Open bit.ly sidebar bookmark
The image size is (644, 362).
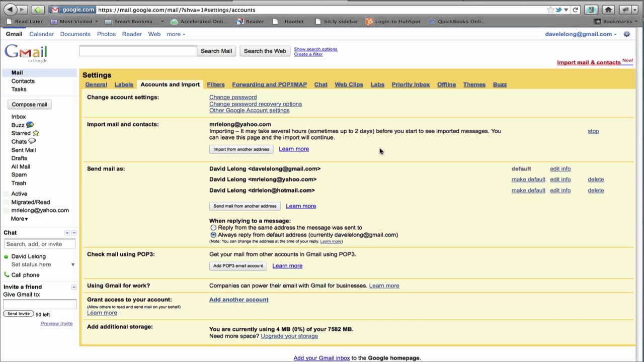(x=337, y=22)
